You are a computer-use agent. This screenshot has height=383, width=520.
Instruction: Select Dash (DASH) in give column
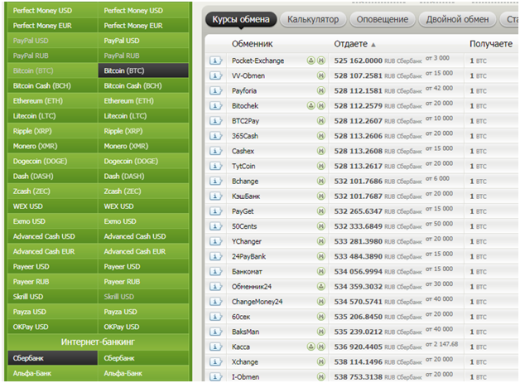pos(52,176)
